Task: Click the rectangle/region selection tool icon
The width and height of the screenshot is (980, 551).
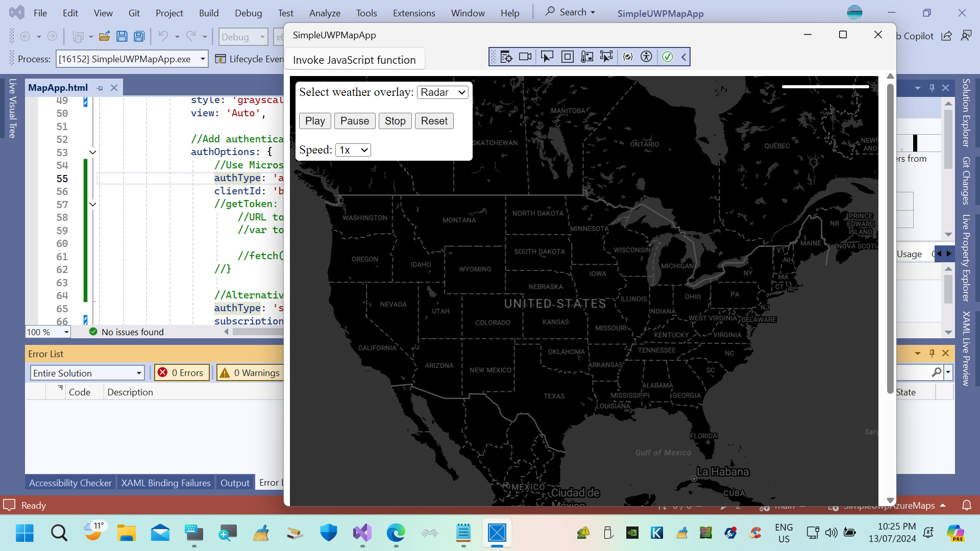Action: (568, 57)
